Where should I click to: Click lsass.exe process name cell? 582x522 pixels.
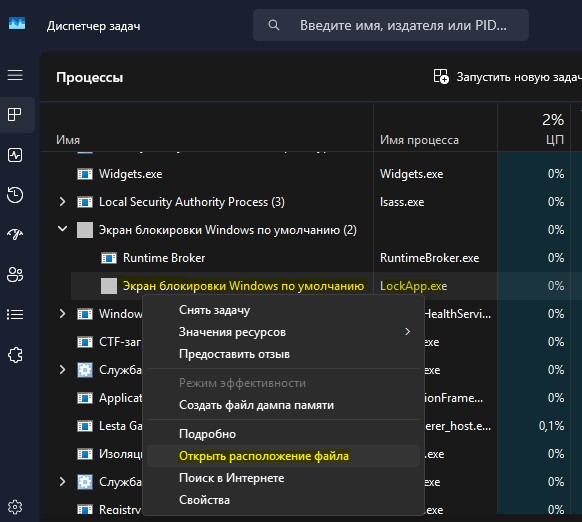(402, 202)
